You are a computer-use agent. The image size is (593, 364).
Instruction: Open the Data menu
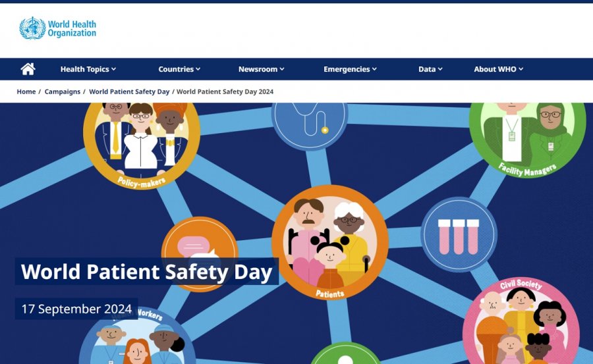[430, 69]
